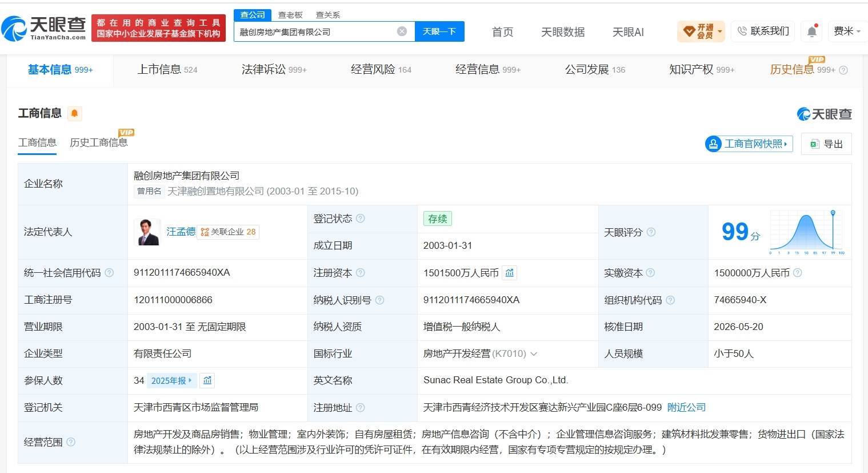Viewport: 868px width, 473px height.
Task: Click the help icon beside 历史信息 tab
Action: (843, 70)
